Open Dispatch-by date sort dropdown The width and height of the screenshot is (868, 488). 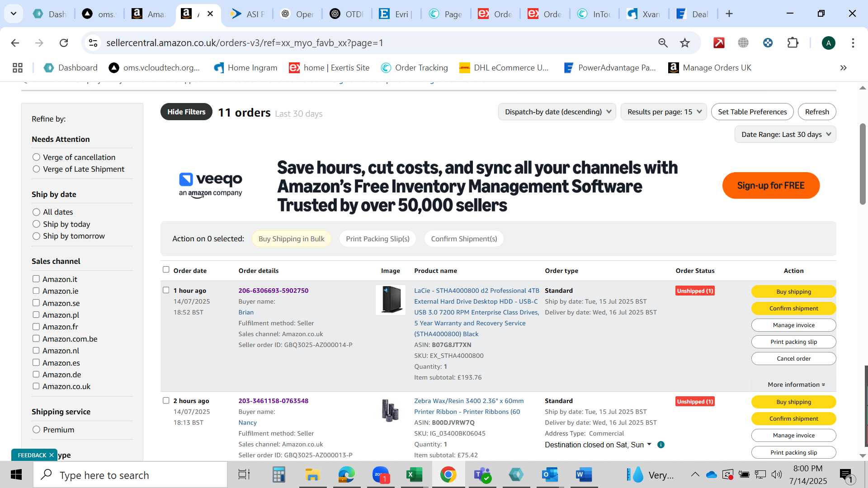pyautogui.click(x=557, y=112)
